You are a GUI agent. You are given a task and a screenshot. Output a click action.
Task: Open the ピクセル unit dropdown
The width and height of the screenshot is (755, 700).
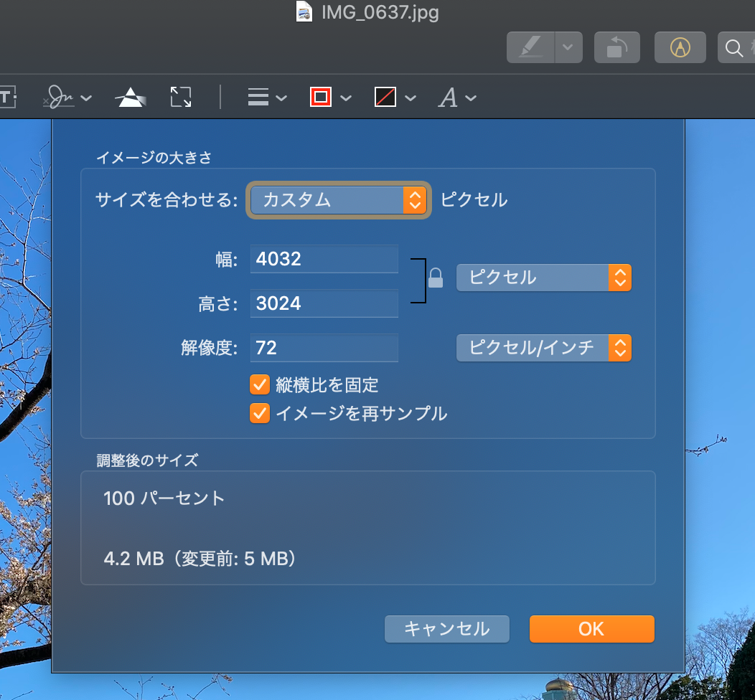pyautogui.click(x=543, y=278)
